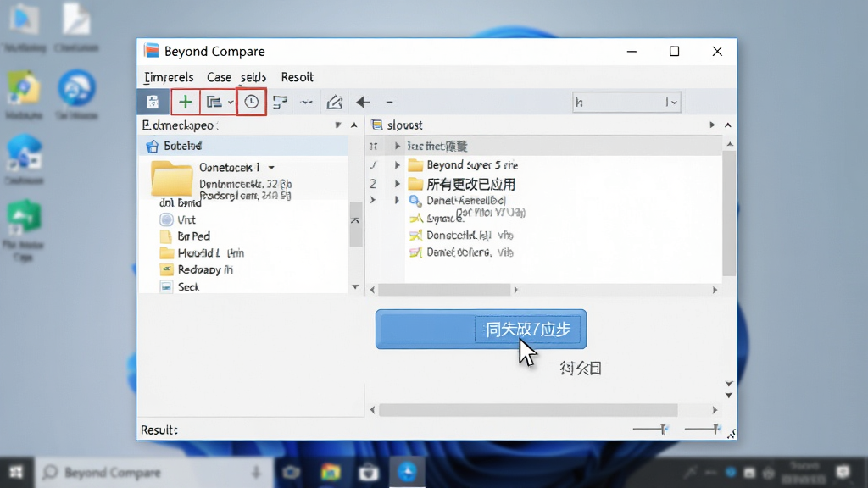Click the Dehel Kenell search icon
The width and height of the screenshot is (868, 488).
coord(415,201)
